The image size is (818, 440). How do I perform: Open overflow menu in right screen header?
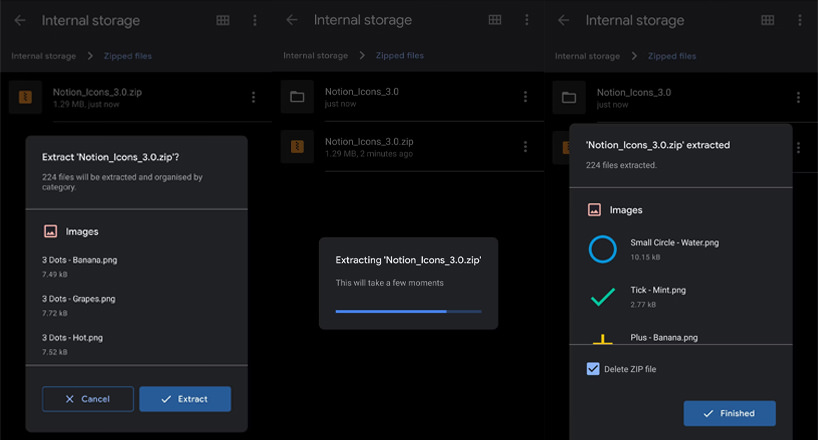pyautogui.click(x=799, y=20)
